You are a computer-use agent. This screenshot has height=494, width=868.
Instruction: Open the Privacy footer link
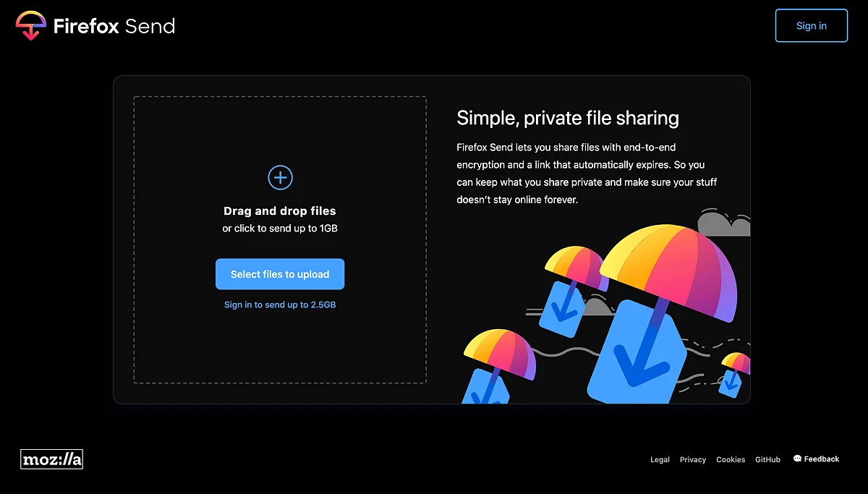coord(693,459)
